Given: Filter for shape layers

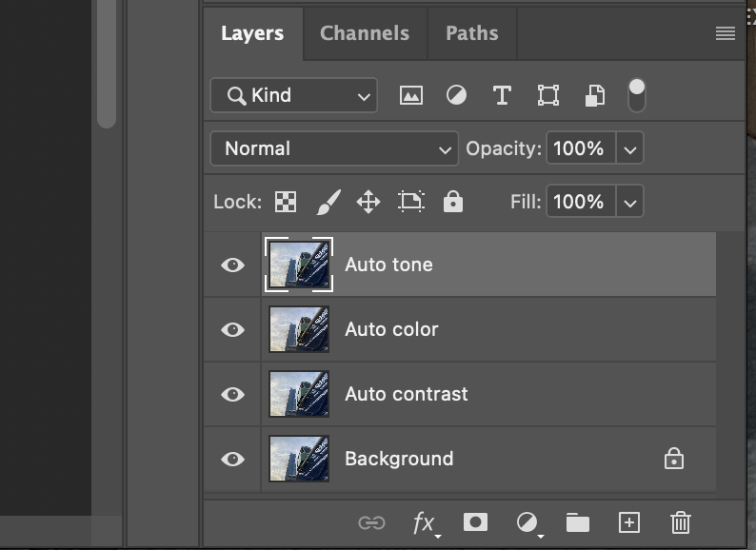Looking at the screenshot, I should point(548,95).
